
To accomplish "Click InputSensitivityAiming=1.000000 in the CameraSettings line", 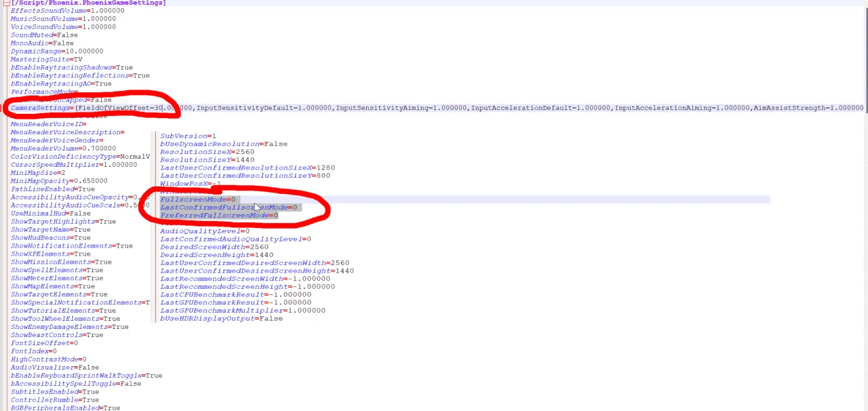I will pyautogui.click(x=401, y=108).
